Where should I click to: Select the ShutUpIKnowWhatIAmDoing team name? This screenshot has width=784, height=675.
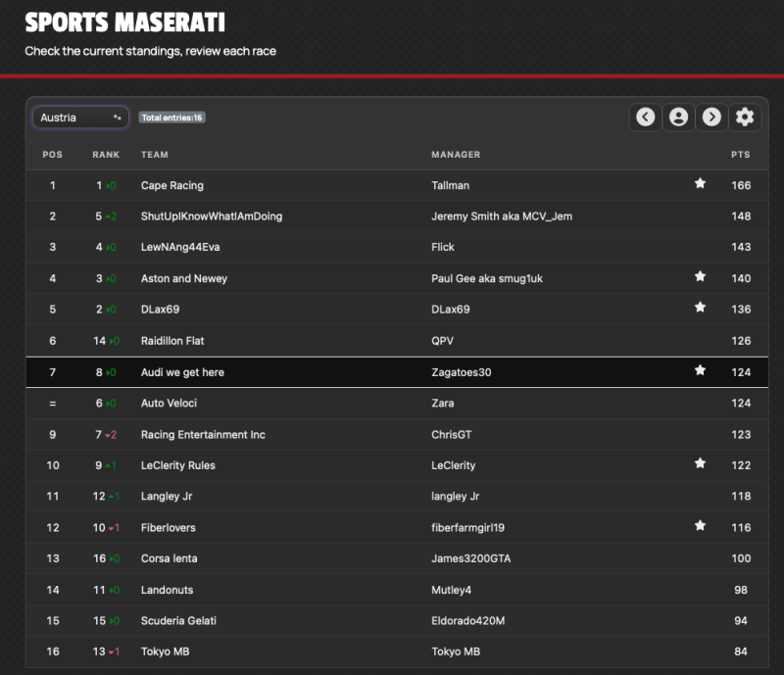(212, 217)
